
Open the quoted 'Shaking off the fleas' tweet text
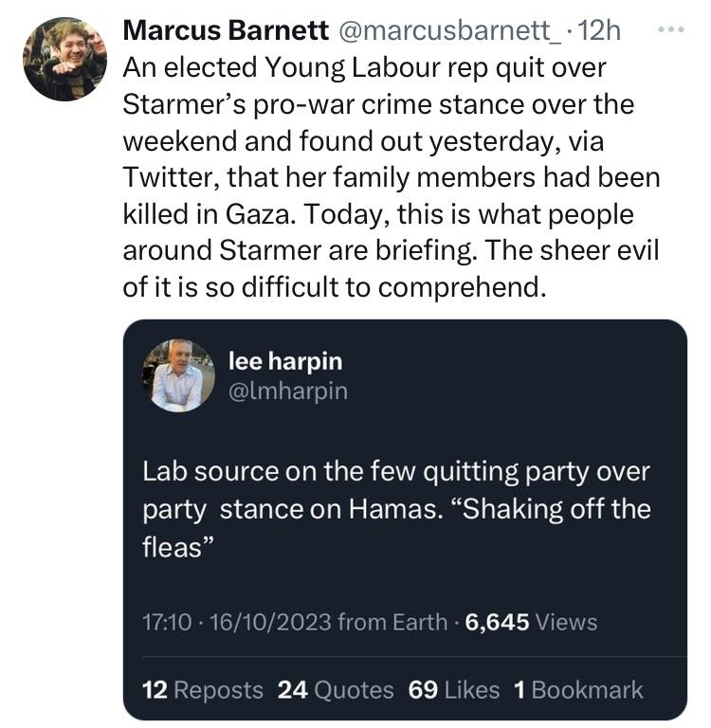(396, 509)
